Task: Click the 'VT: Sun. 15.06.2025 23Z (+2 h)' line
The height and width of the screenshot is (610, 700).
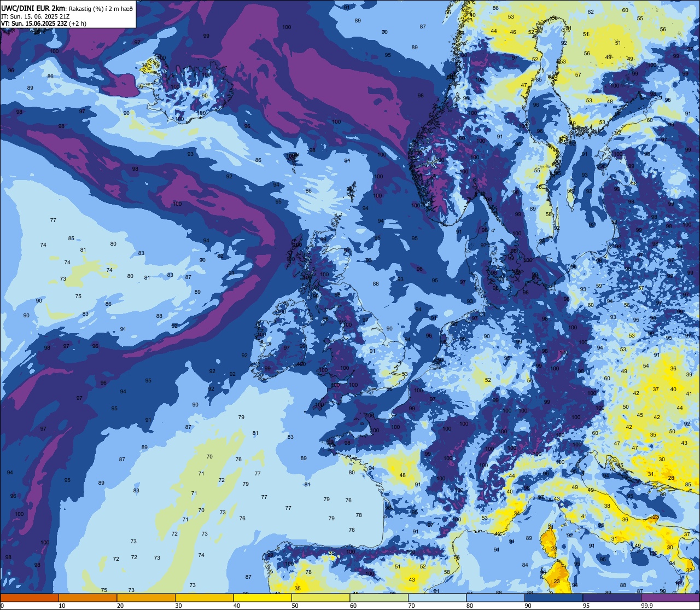Action: click(44, 24)
